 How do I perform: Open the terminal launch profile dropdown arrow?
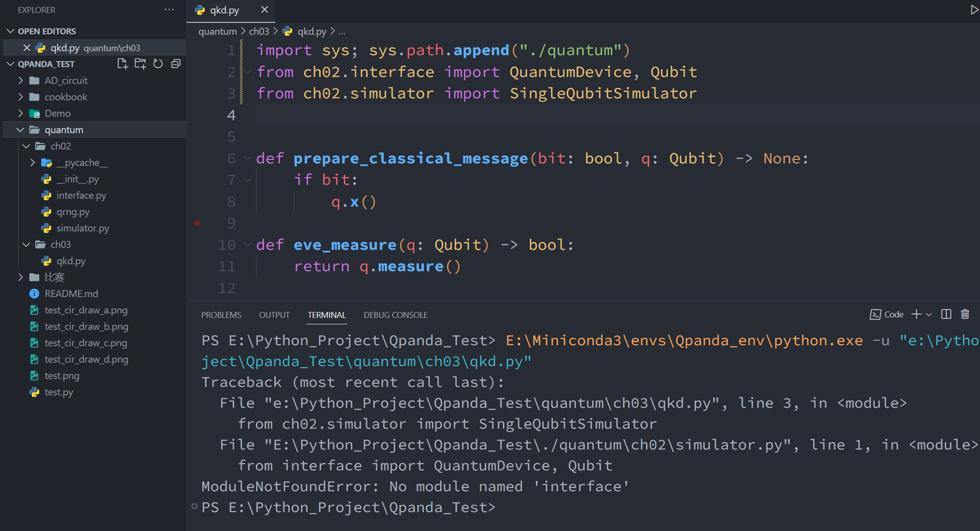(929, 314)
